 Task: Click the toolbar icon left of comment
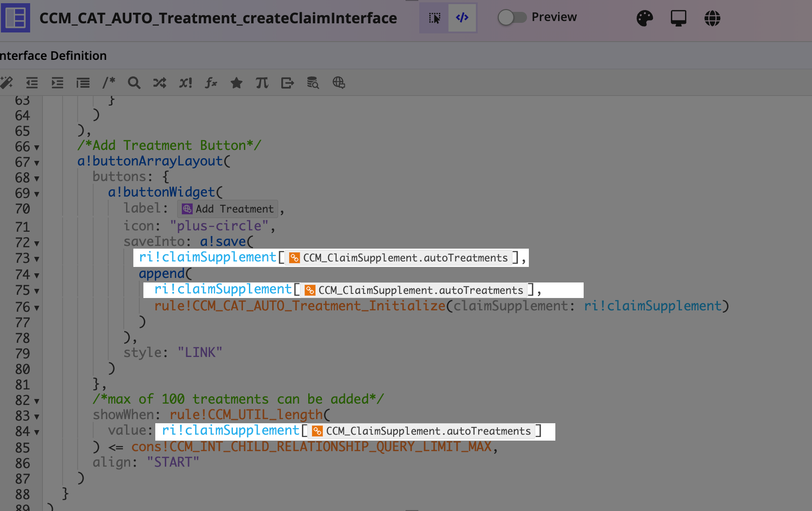point(83,83)
